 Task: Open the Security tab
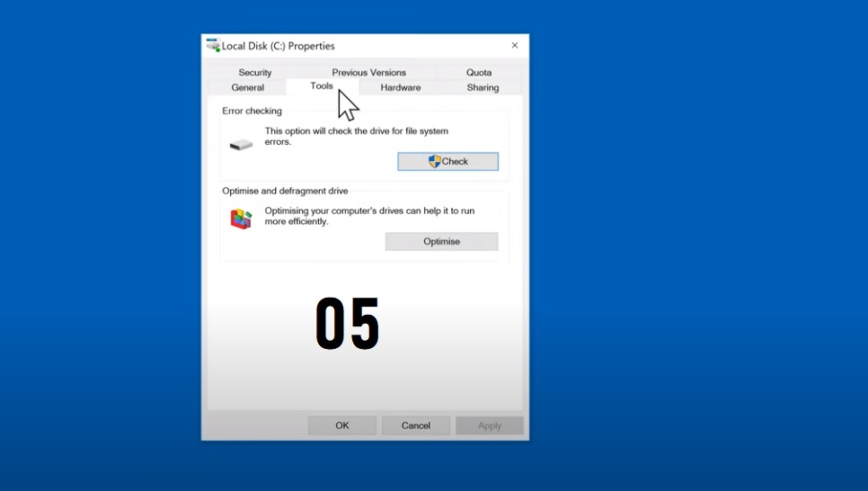254,72
